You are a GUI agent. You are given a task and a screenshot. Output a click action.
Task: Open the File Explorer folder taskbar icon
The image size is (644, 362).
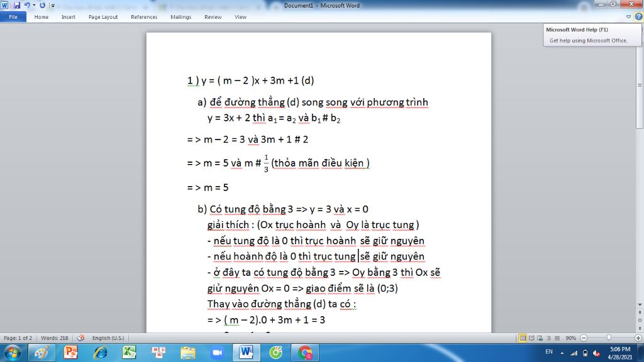tap(187, 353)
